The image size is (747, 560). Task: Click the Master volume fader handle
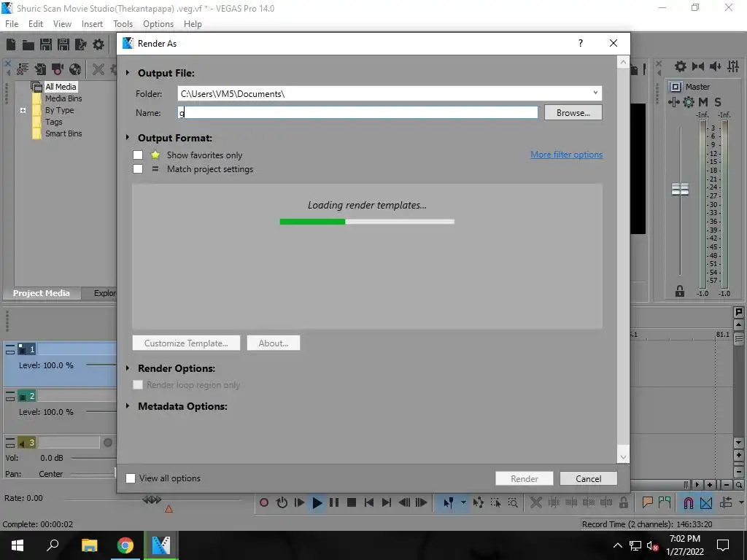(x=680, y=189)
